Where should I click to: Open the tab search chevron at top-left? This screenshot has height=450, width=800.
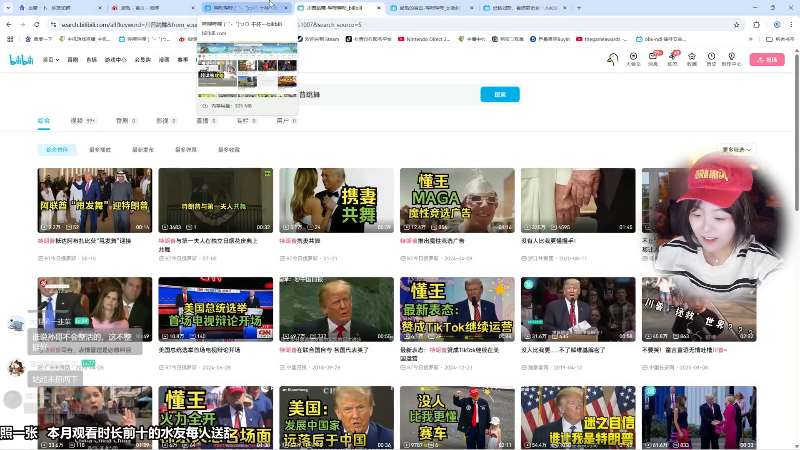click(8, 8)
